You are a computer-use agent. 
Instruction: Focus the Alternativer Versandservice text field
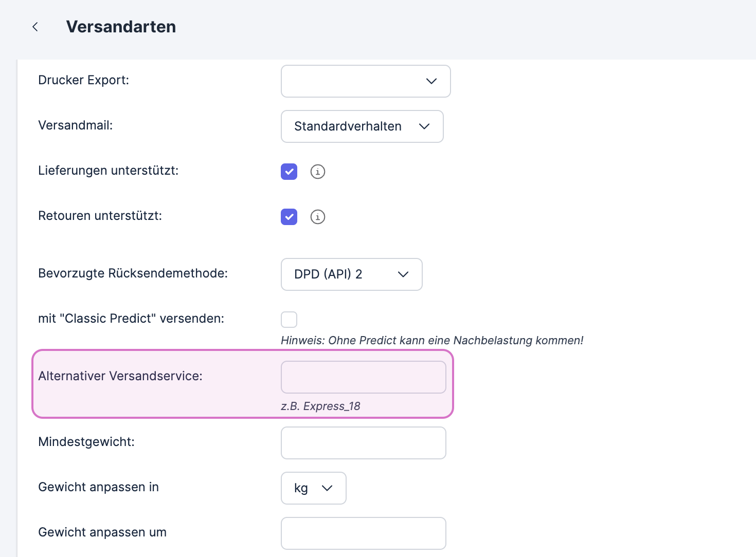pyautogui.click(x=363, y=377)
